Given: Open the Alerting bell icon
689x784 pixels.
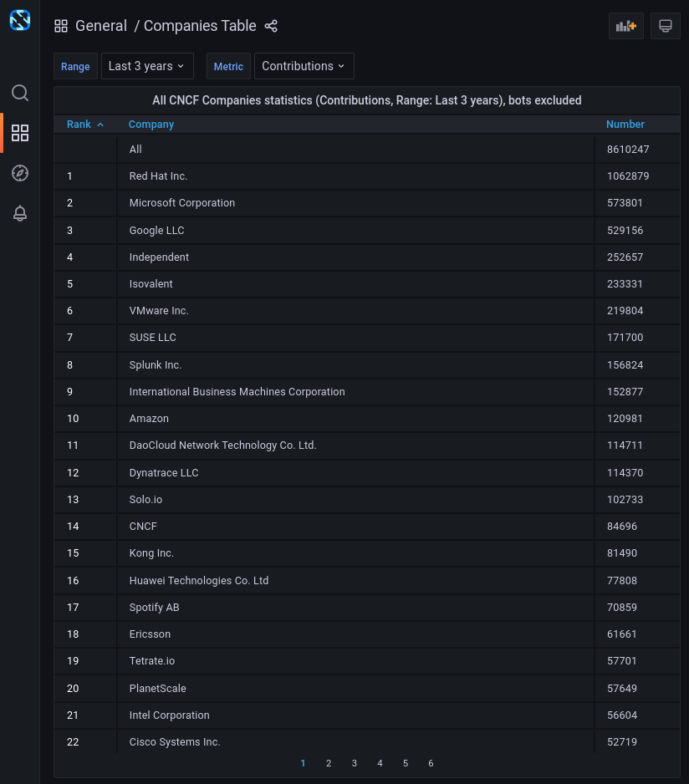Looking at the screenshot, I should (x=20, y=213).
